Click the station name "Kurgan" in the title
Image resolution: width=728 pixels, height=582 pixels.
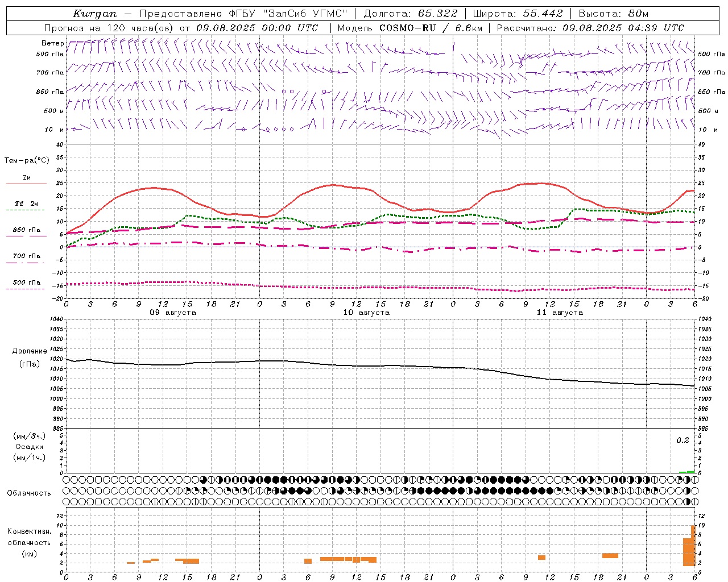point(95,14)
